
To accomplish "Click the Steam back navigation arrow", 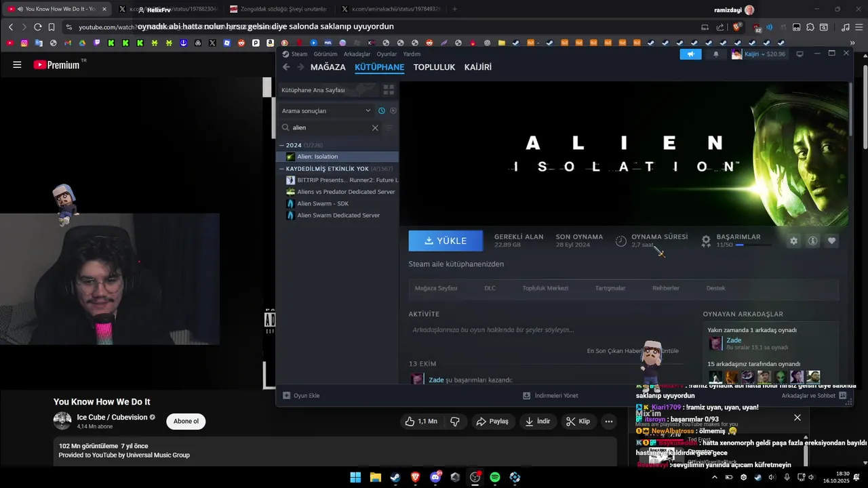I will (x=286, y=67).
